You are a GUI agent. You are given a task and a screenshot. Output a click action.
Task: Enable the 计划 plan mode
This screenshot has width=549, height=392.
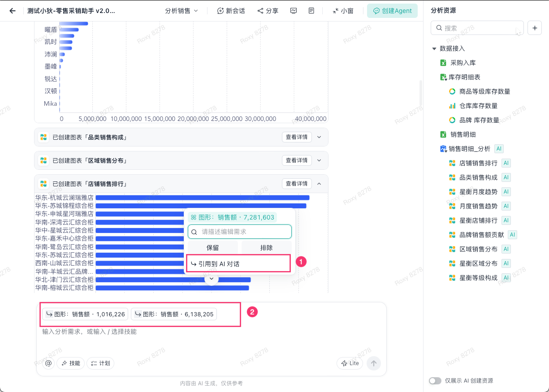coord(100,363)
